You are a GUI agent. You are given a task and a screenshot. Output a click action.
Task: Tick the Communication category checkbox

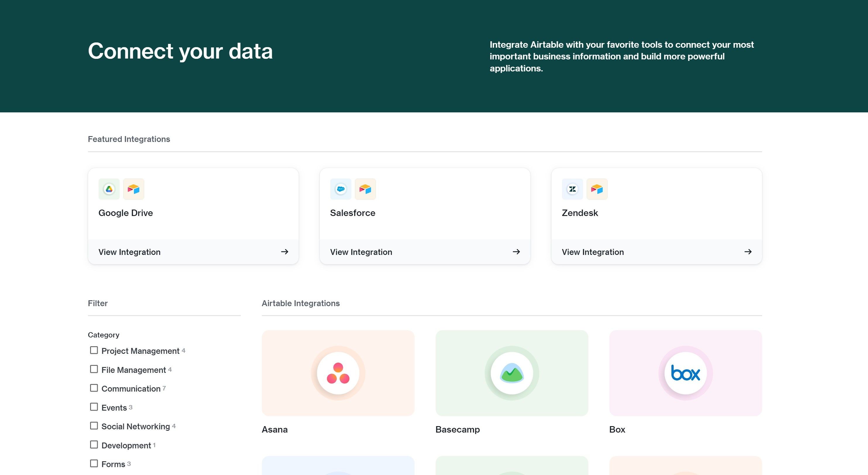[x=94, y=388]
